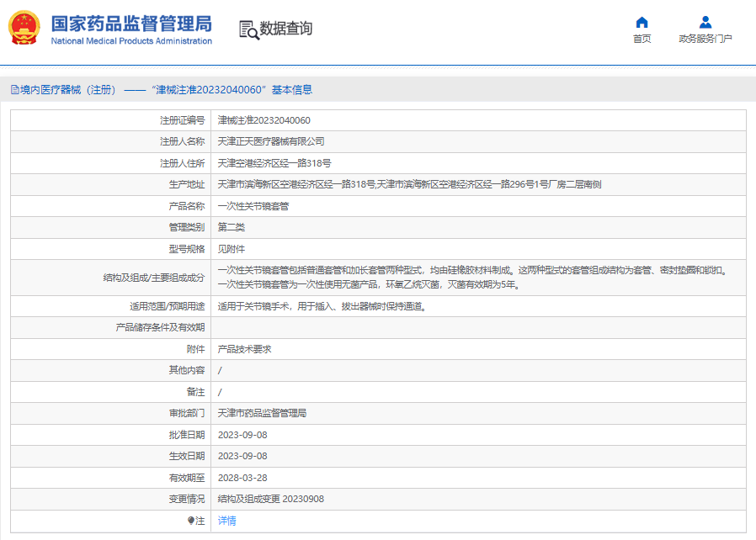Click the 适用范围/预期用途 label
This screenshot has height=540, width=756.
pyautogui.click(x=167, y=306)
